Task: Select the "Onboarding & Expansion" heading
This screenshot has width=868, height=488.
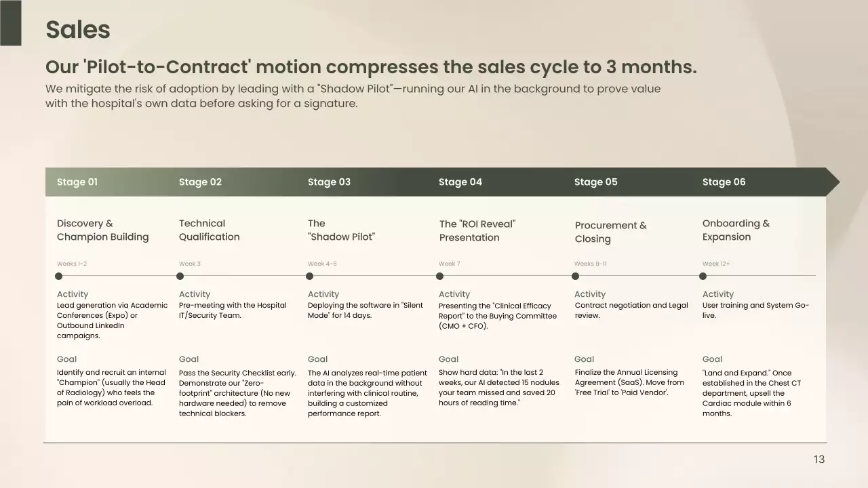Action: click(736, 230)
